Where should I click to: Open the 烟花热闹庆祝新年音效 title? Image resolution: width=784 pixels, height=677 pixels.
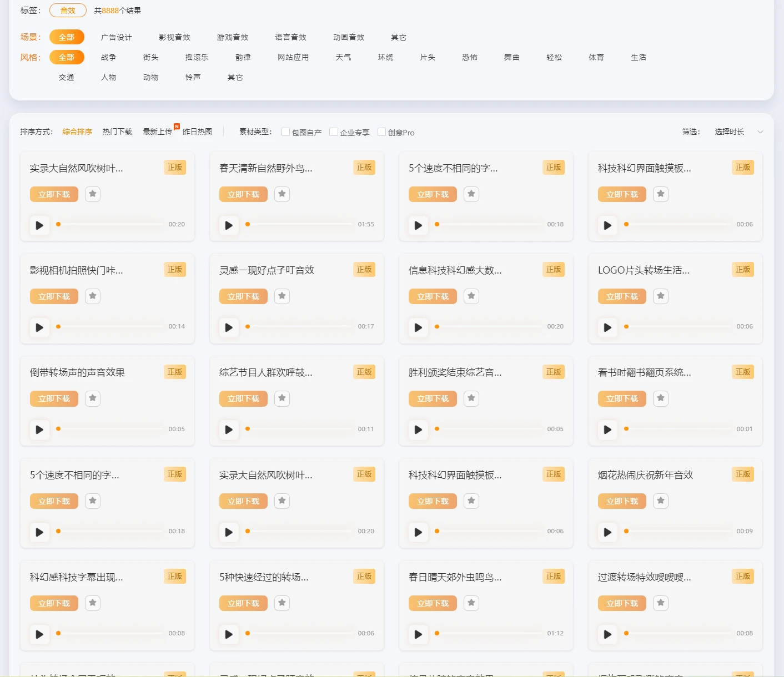(x=645, y=475)
